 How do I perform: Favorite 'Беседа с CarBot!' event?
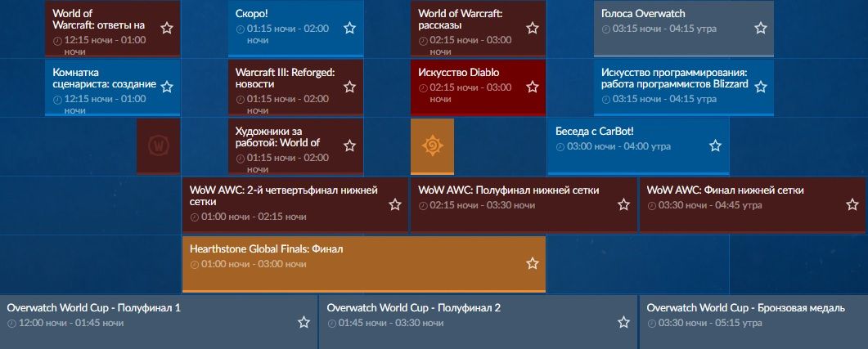pyautogui.click(x=715, y=146)
